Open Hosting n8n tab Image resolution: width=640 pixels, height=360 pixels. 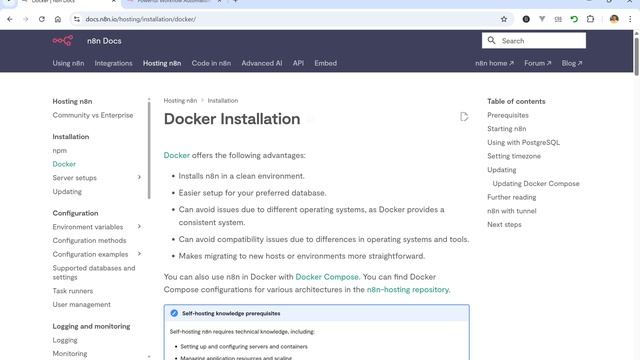pos(162,63)
